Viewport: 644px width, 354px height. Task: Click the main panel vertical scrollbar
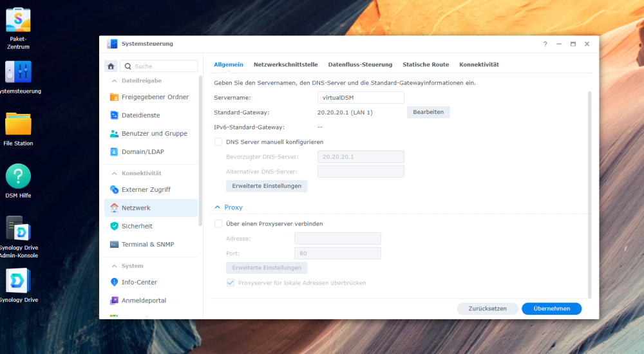click(589, 194)
